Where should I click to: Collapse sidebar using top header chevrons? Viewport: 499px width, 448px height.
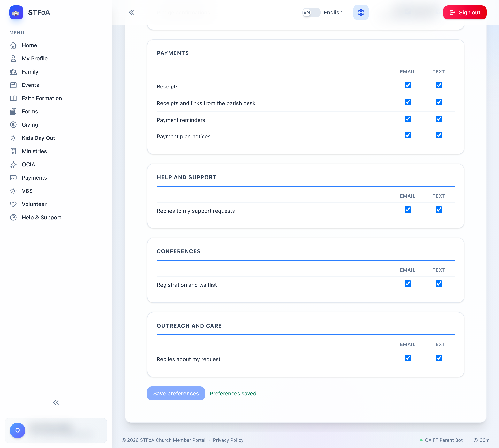pyautogui.click(x=132, y=12)
